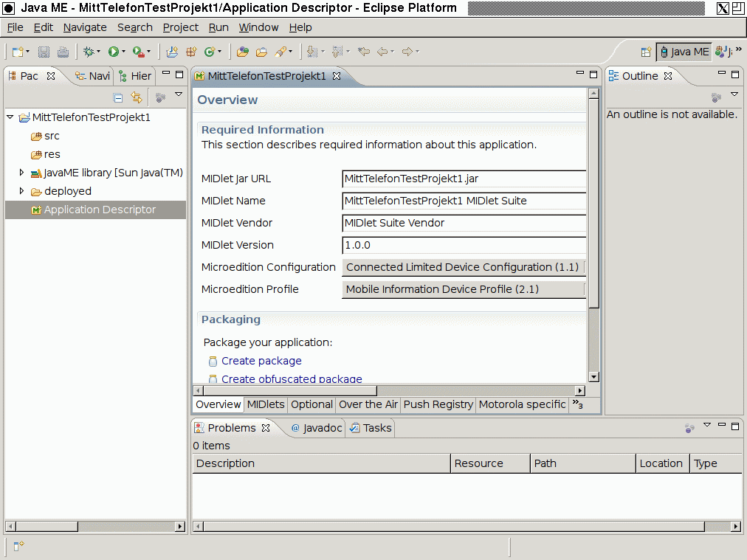Viewport: 747px width, 560px height.
Task: Open the Problems view menu triangle
Action: tap(707, 424)
